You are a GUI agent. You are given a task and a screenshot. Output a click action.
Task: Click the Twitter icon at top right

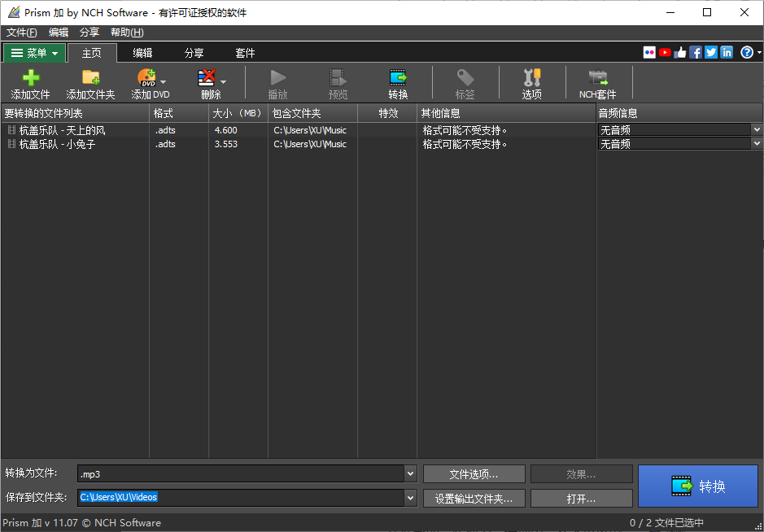point(710,51)
